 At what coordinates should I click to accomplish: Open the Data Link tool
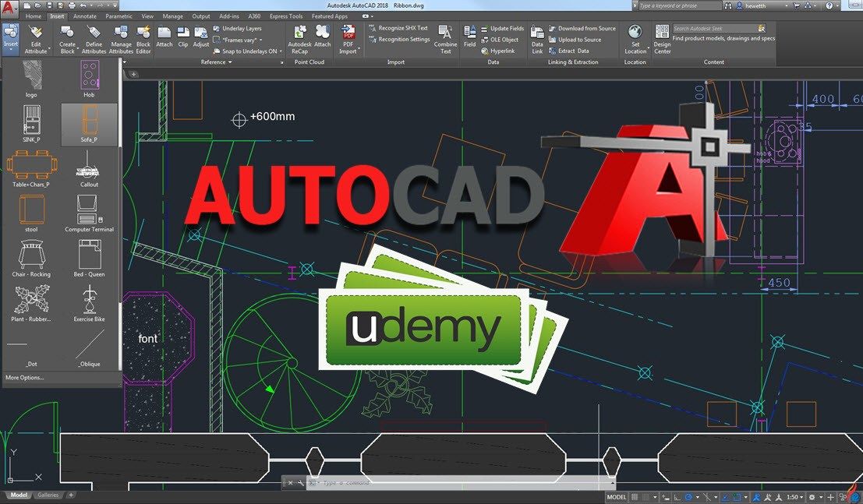(x=537, y=40)
